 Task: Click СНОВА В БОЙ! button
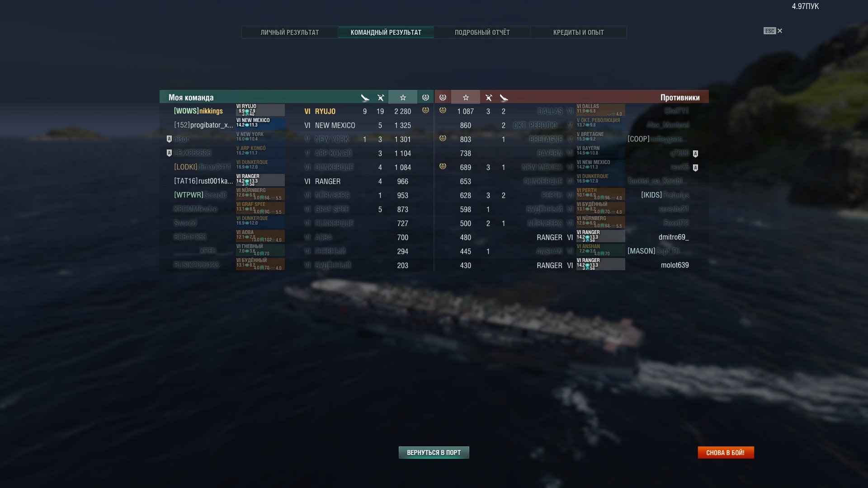(726, 452)
